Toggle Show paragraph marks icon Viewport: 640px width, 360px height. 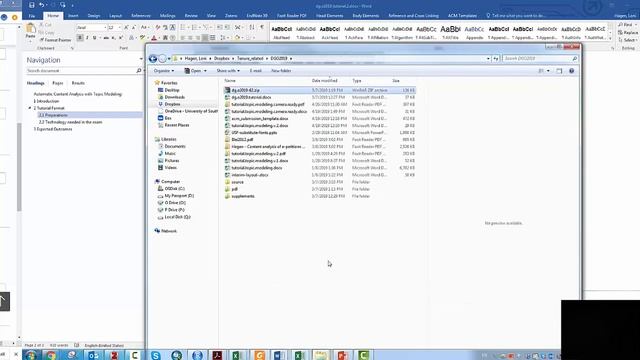coord(262,27)
